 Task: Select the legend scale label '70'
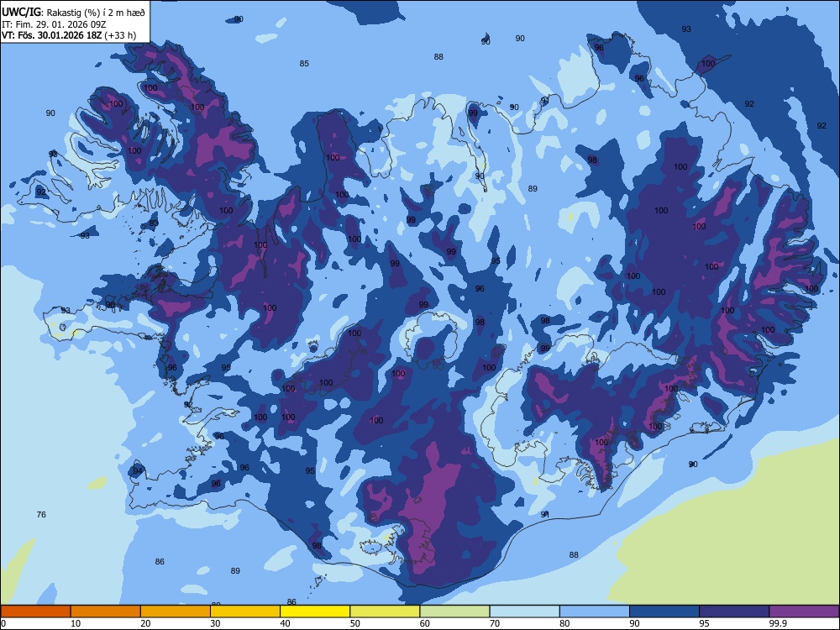click(x=495, y=623)
